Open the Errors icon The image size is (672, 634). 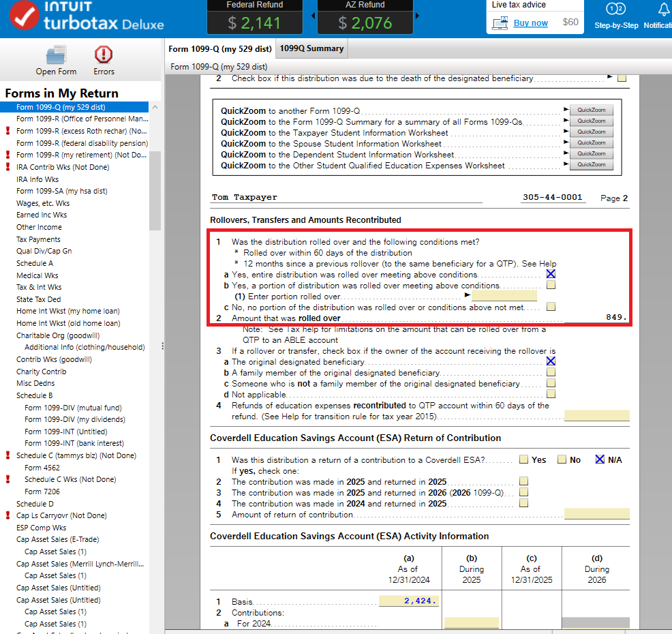[104, 55]
